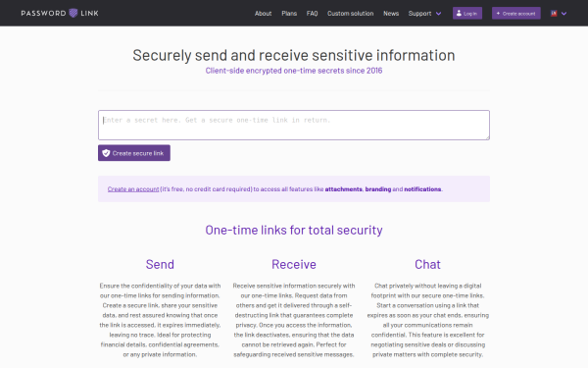Click the bold 'attachments' text

(344, 189)
